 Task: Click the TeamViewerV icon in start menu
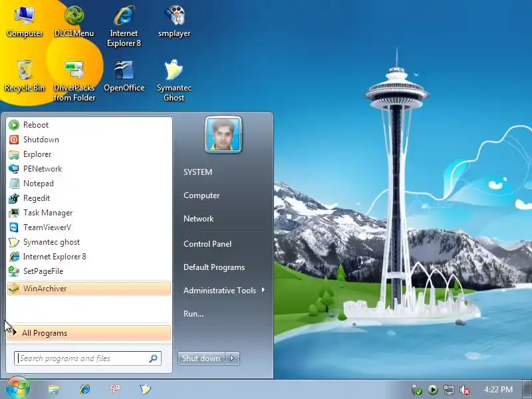point(14,227)
